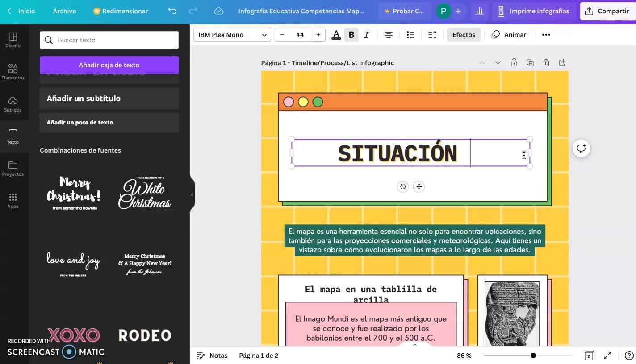The image size is (636, 364).
Task: Open the help question mark icon
Action: 629,356
